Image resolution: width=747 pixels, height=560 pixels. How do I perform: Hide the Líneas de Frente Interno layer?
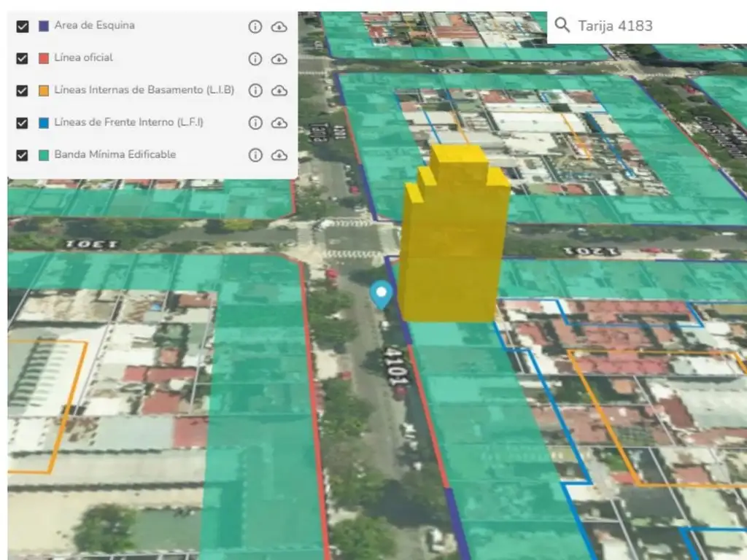pyautogui.click(x=23, y=122)
